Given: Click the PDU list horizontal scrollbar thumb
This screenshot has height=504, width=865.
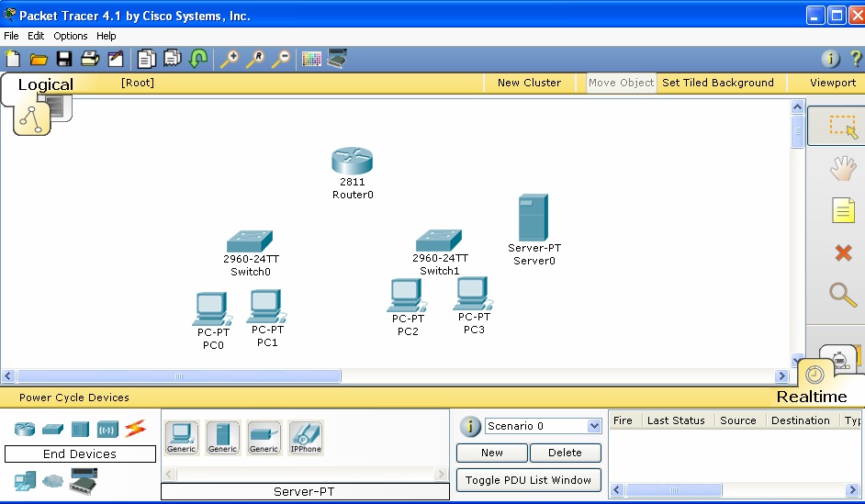Looking at the screenshot, I should [674, 489].
